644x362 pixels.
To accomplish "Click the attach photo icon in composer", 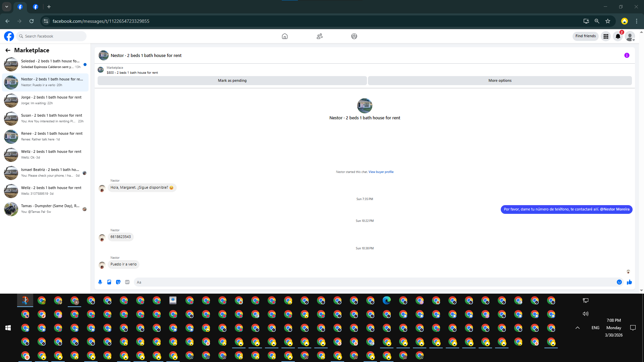I will (109, 282).
